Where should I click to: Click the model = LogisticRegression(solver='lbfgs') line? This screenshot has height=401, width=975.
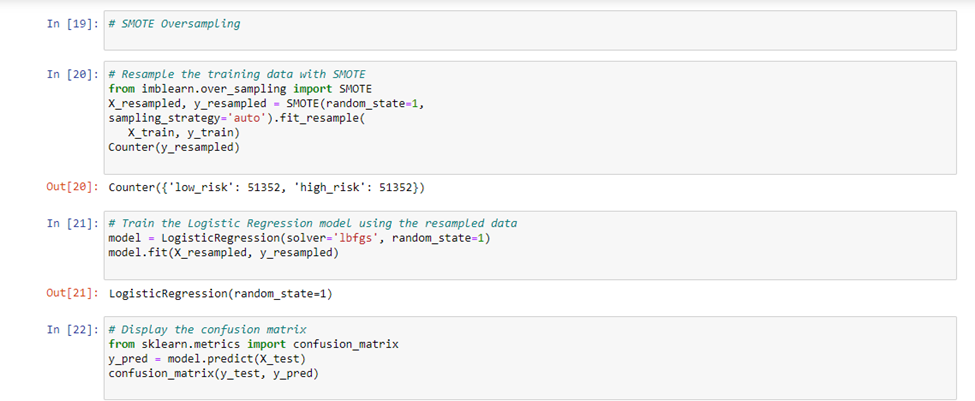coord(300,237)
